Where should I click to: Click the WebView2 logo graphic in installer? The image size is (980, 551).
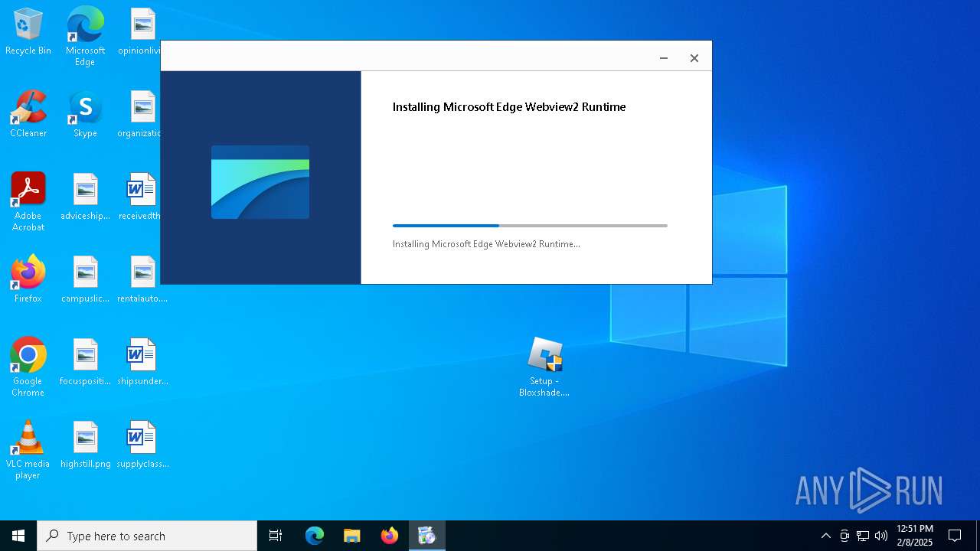pyautogui.click(x=260, y=182)
